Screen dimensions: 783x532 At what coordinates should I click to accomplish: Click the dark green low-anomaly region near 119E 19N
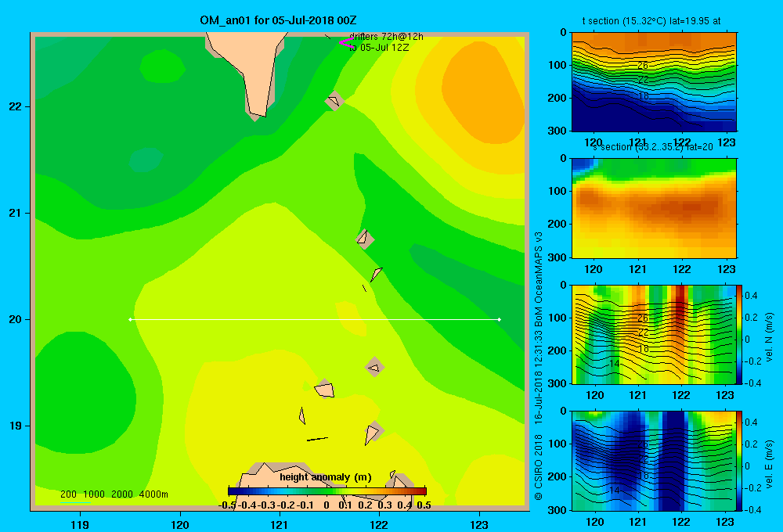pyautogui.click(x=85, y=392)
